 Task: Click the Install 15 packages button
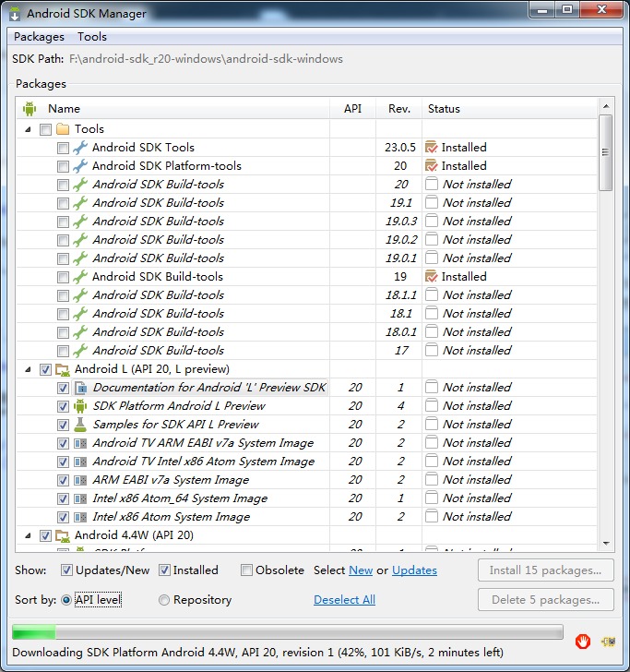(546, 570)
